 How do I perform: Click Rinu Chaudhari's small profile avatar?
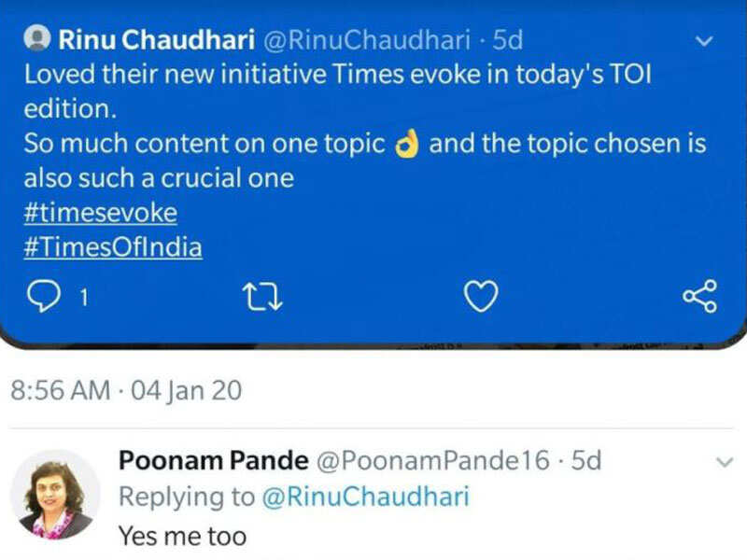coord(38,39)
